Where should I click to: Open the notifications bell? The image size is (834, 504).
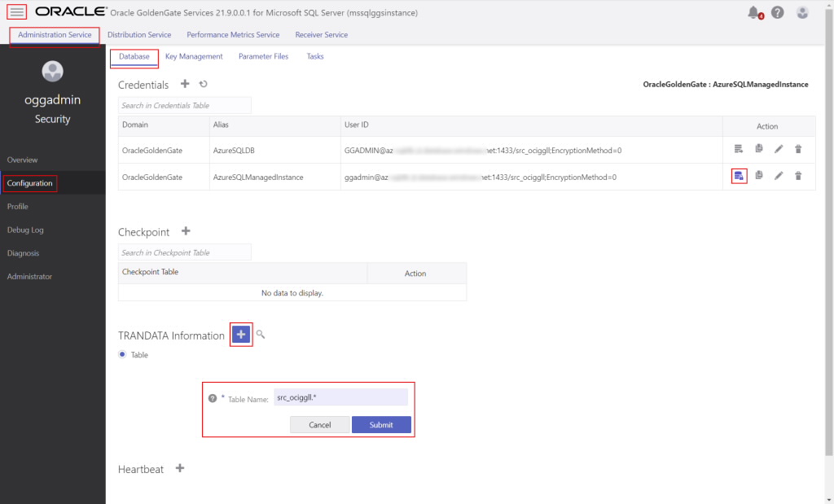753,11
